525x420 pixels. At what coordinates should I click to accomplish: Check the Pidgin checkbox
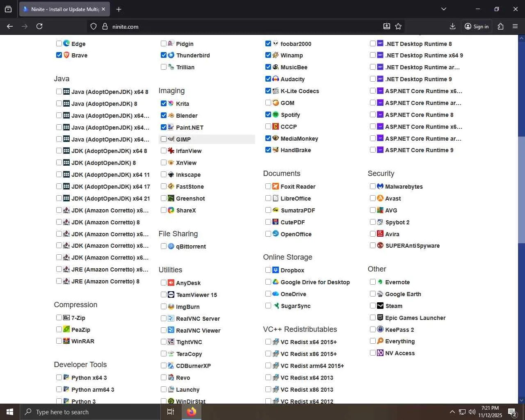164,43
